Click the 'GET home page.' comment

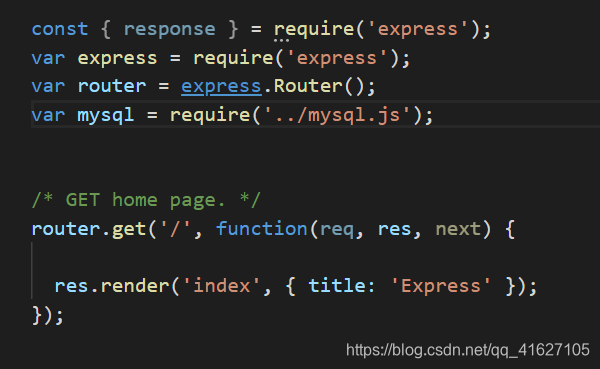click(146, 200)
